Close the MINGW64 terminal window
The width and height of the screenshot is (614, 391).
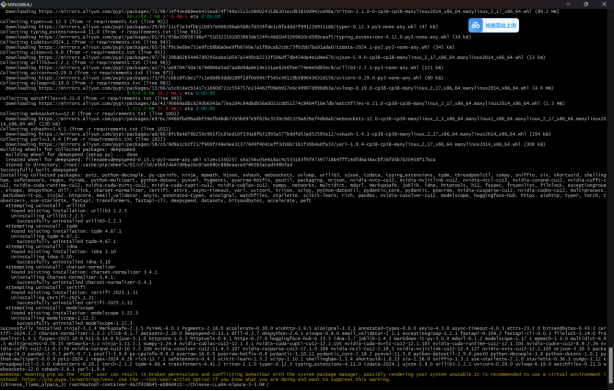pos(604,4)
